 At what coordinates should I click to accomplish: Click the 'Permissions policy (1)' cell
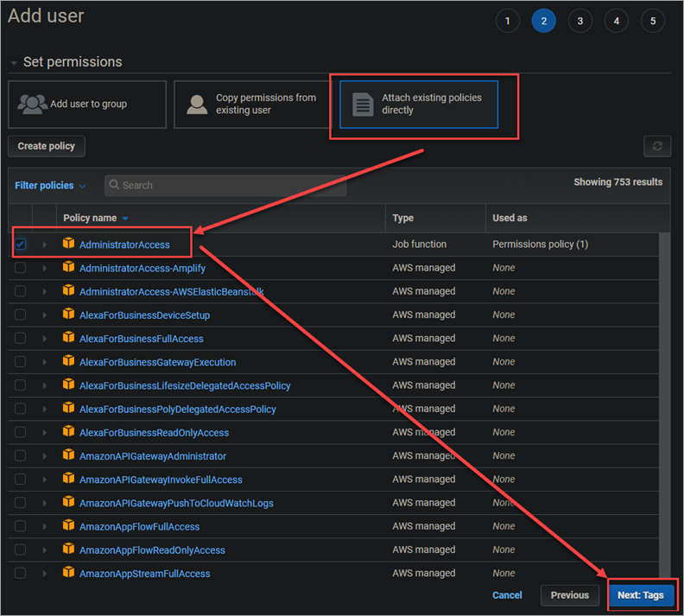pyautogui.click(x=540, y=244)
